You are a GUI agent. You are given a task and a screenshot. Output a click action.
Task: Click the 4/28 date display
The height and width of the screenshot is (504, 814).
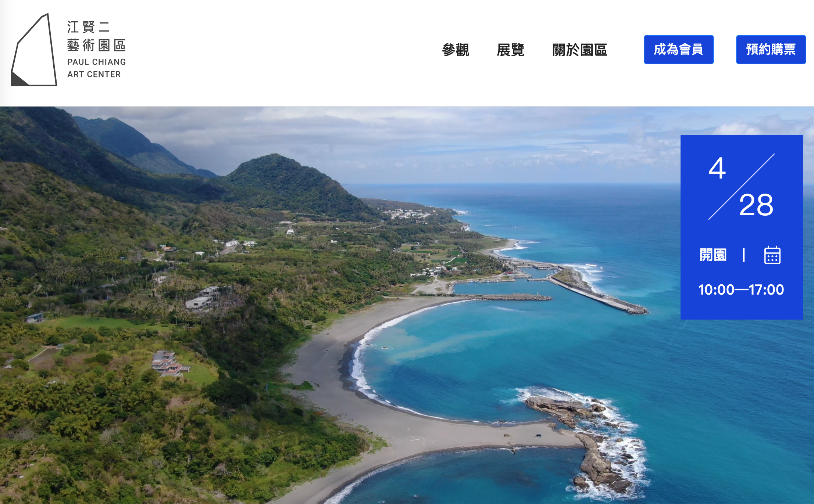tap(741, 187)
